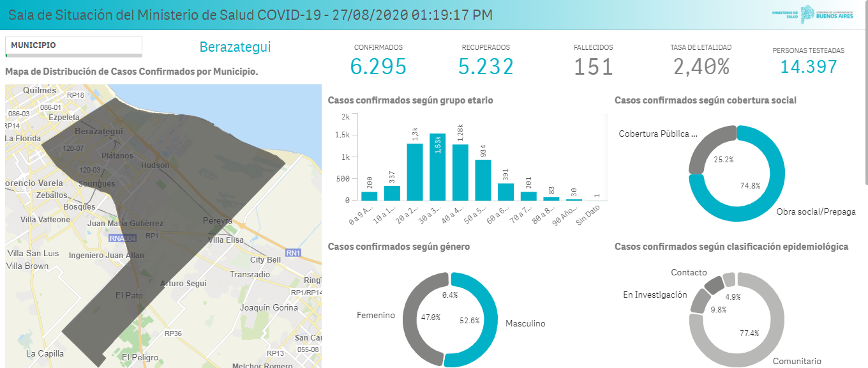The height and width of the screenshot is (368, 868).
Task: Open the MUNICIPIO filter dropdown
Action: (x=73, y=46)
